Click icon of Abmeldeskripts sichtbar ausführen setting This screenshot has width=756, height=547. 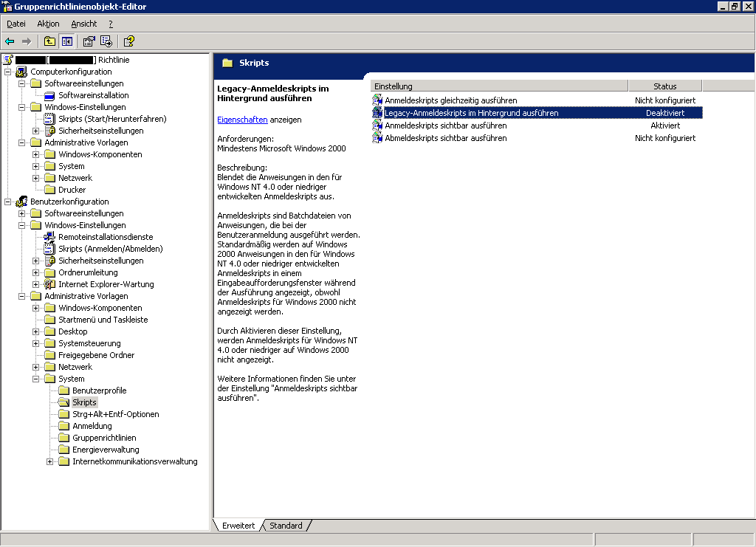click(x=377, y=138)
